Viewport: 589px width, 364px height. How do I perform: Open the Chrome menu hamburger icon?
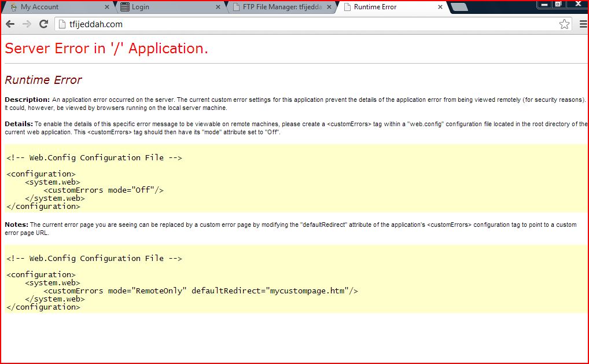click(x=583, y=24)
